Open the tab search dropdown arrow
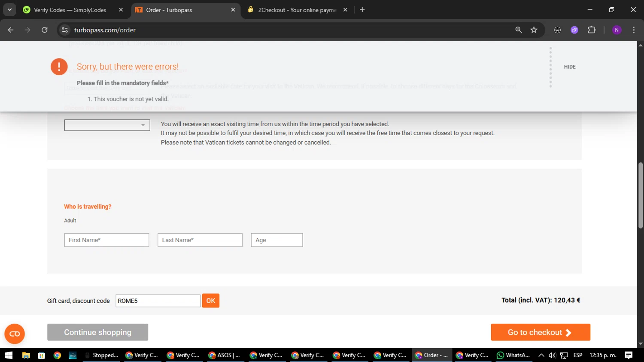644x362 pixels. (x=9, y=9)
